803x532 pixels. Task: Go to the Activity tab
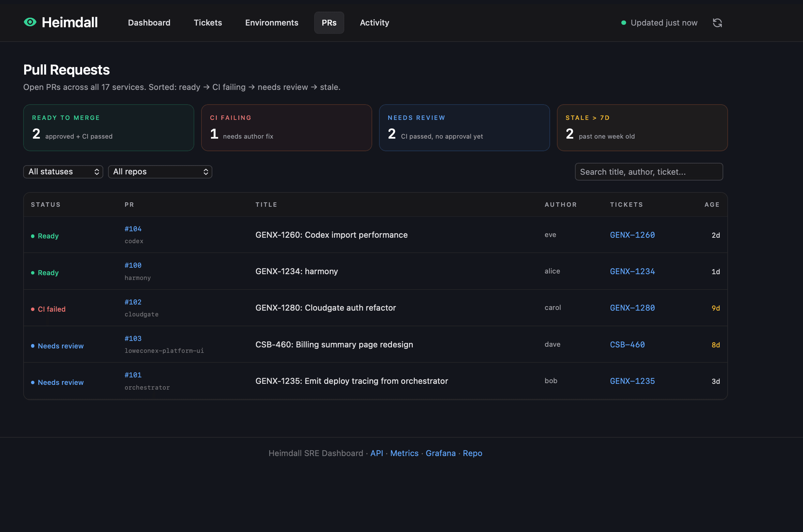[x=374, y=22]
